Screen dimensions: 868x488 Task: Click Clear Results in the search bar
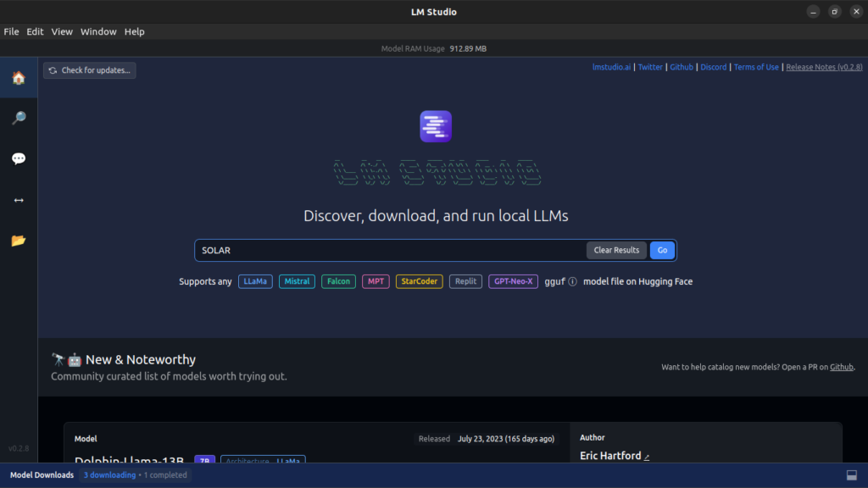pyautogui.click(x=616, y=250)
